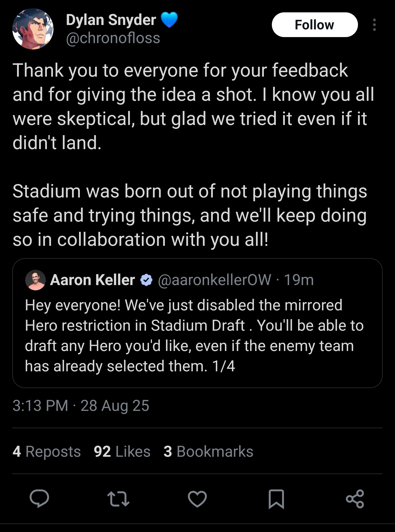This screenshot has width=395, height=532.
Task: Open the reply comment icon
Action: [x=39, y=498]
